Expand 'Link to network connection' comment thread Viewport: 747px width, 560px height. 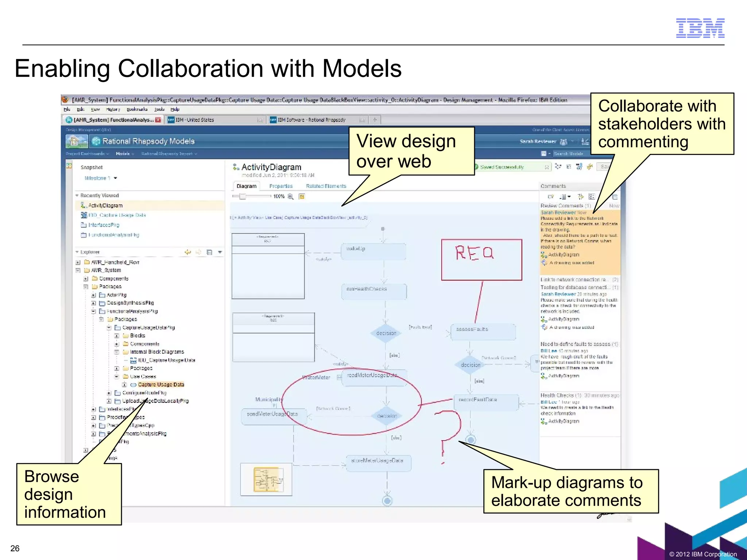[x=580, y=280]
